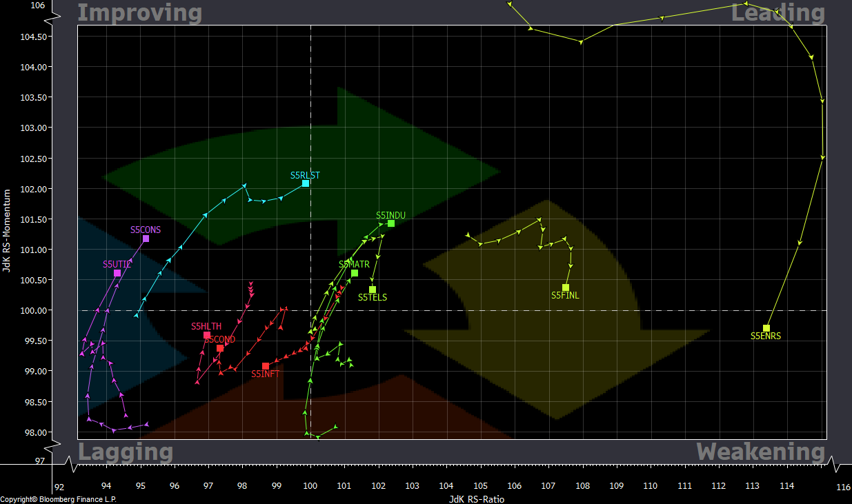This screenshot has height=504, width=852.
Task: Click the green S5INDU square marker
Action: tap(391, 223)
